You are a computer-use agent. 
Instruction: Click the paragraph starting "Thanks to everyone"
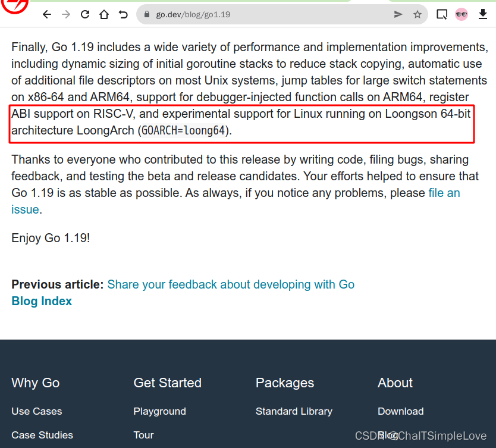[x=245, y=184]
